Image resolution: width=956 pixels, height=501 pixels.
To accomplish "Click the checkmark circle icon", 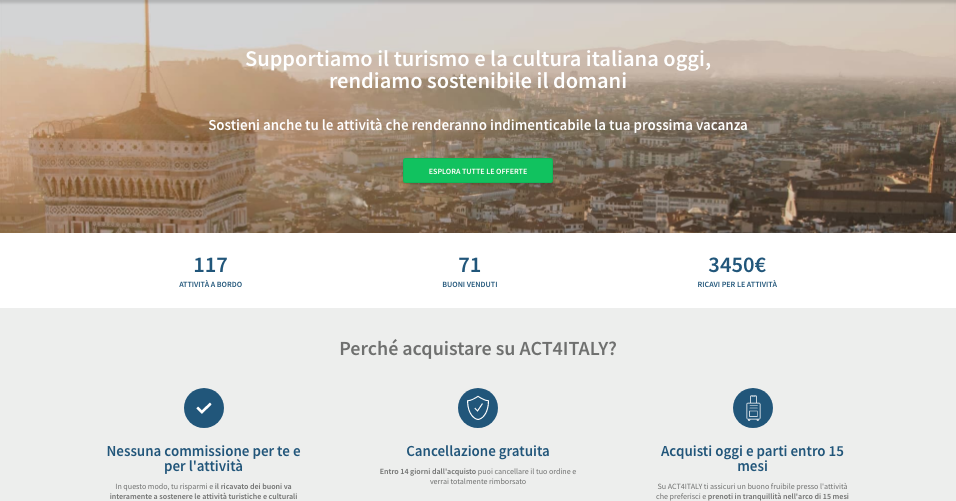I will (x=204, y=408).
